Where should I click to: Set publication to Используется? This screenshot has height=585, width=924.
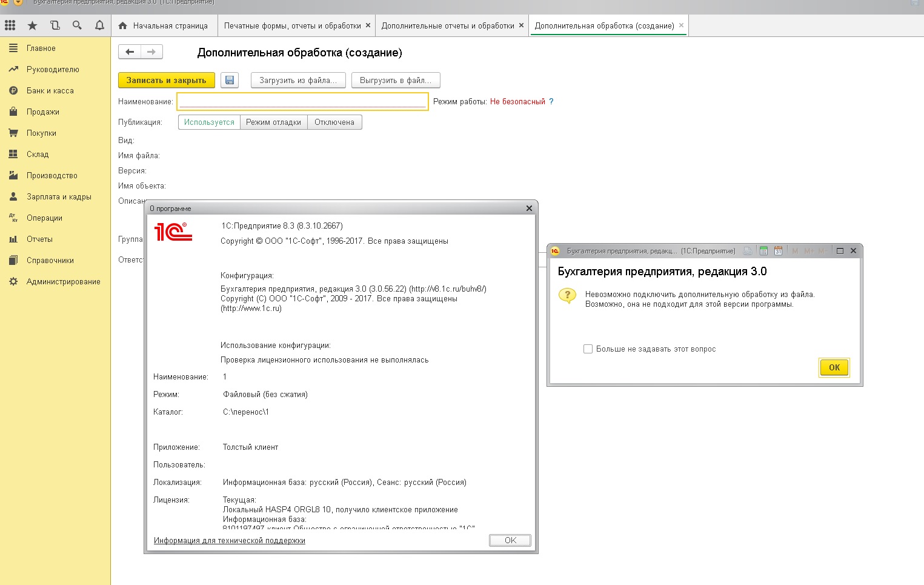(209, 122)
